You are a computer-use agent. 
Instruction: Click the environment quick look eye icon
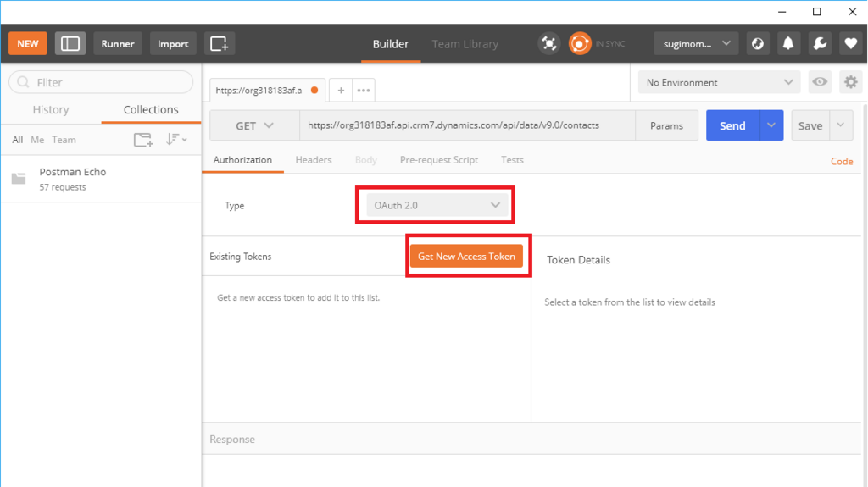click(820, 82)
